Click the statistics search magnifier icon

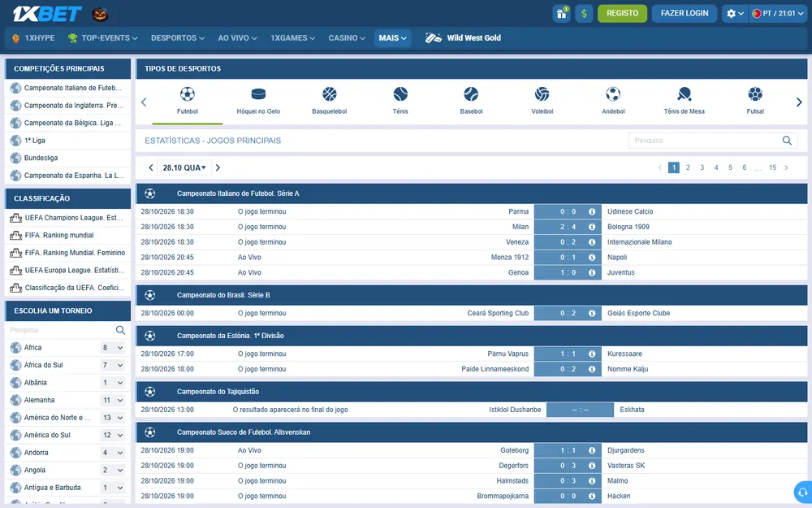[787, 141]
